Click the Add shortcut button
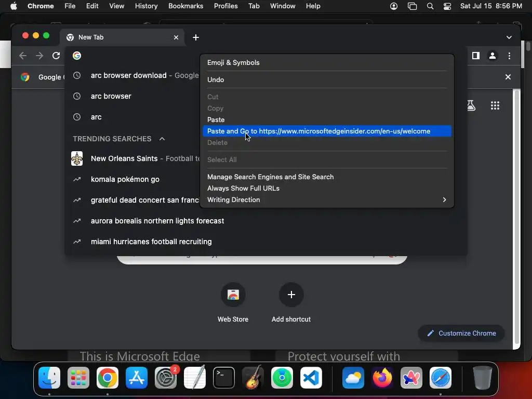The image size is (532, 399). pos(291,295)
